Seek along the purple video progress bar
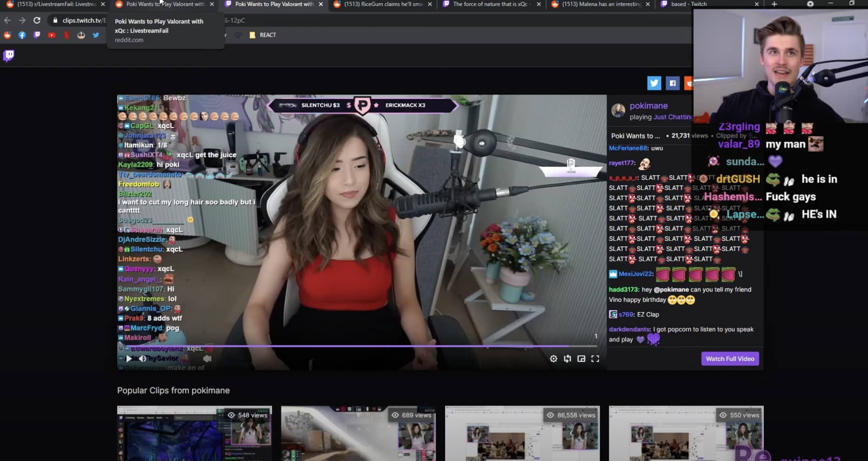 (357, 346)
